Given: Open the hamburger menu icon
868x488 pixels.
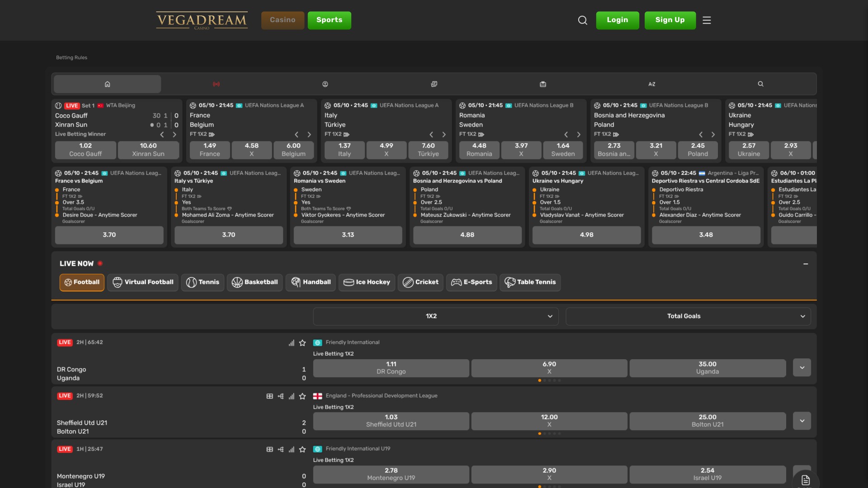Looking at the screenshot, I should 707,20.
